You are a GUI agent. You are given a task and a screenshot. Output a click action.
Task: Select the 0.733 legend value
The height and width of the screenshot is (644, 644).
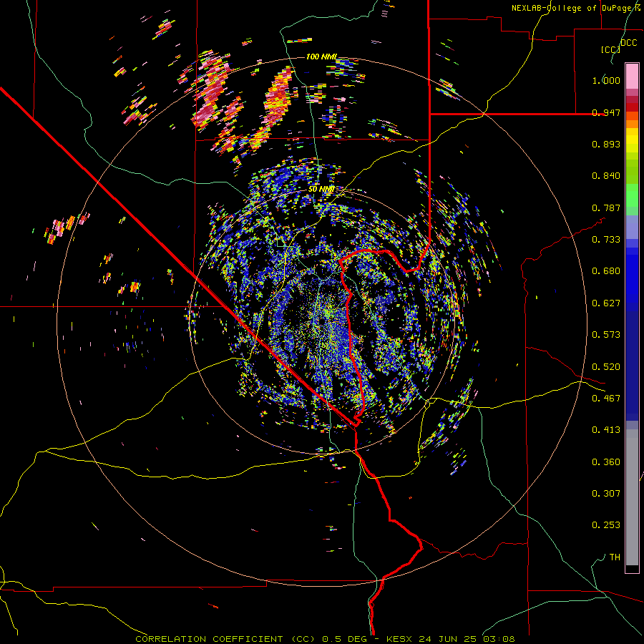coord(606,240)
